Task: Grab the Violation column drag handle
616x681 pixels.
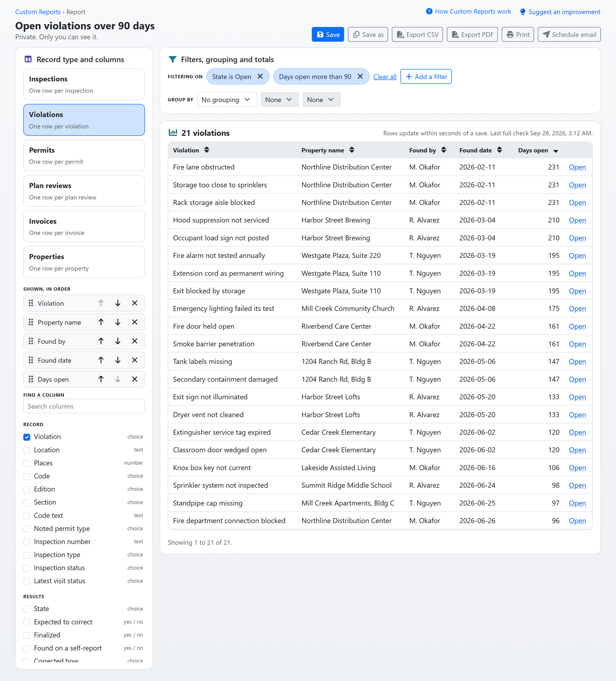Action: point(31,303)
